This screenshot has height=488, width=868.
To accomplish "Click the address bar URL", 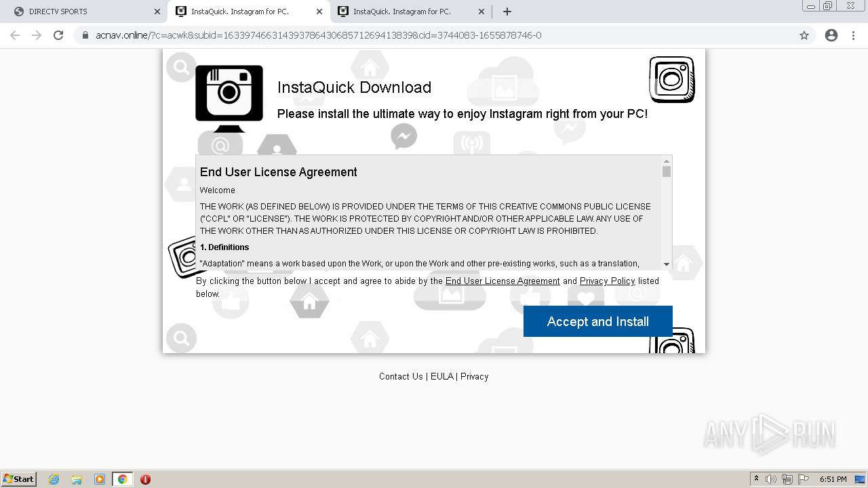I will (x=319, y=35).
